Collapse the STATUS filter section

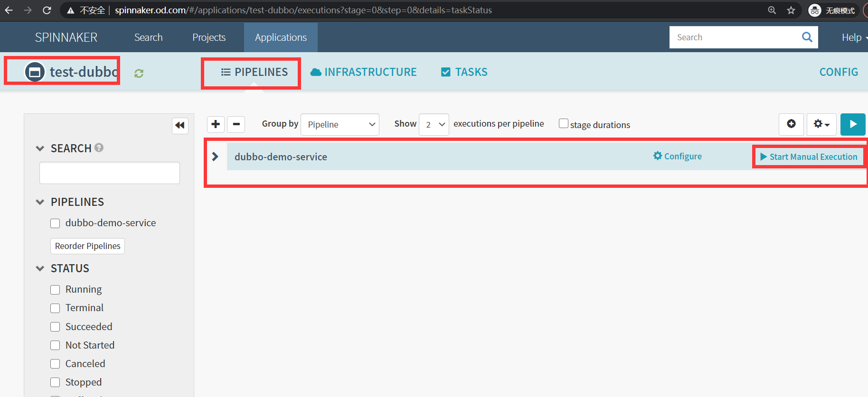(40, 268)
